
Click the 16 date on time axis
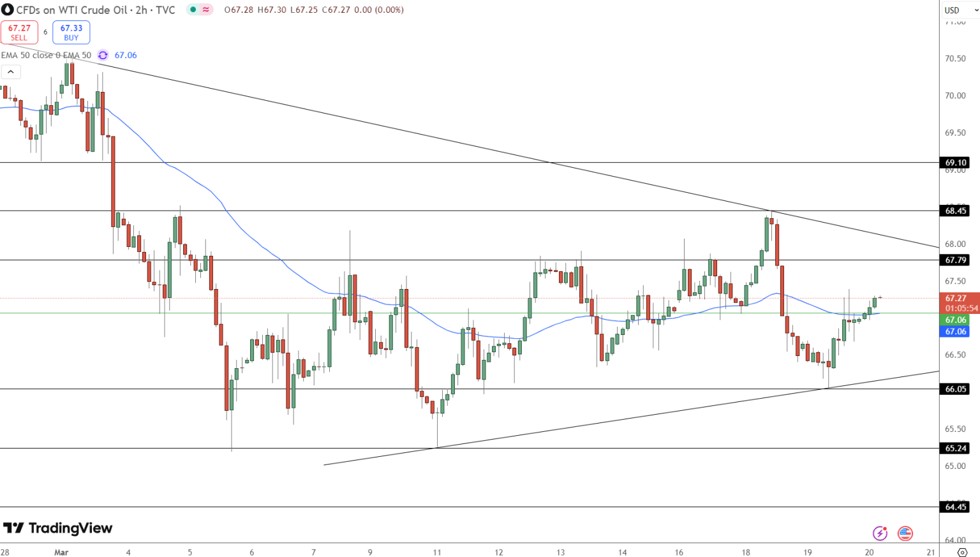tap(679, 552)
